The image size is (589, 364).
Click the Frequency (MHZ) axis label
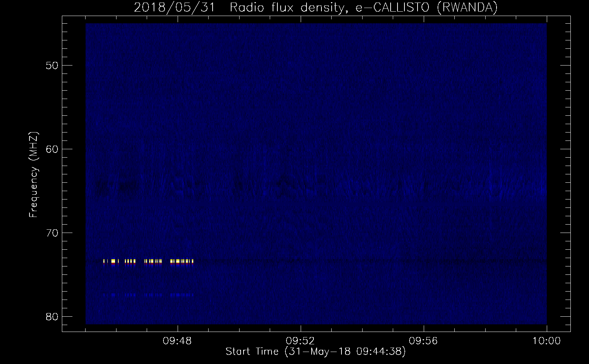point(33,175)
